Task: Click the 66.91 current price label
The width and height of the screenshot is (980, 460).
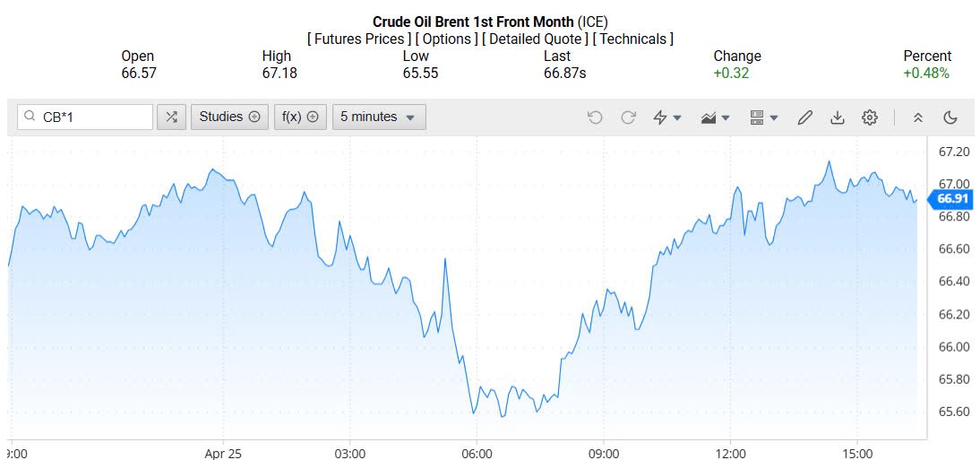Action: click(954, 198)
